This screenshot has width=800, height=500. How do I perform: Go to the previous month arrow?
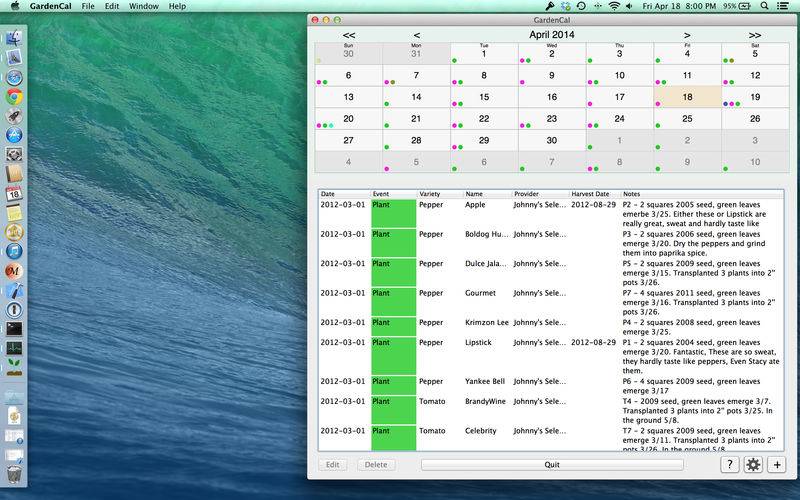click(x=416, y=35)
